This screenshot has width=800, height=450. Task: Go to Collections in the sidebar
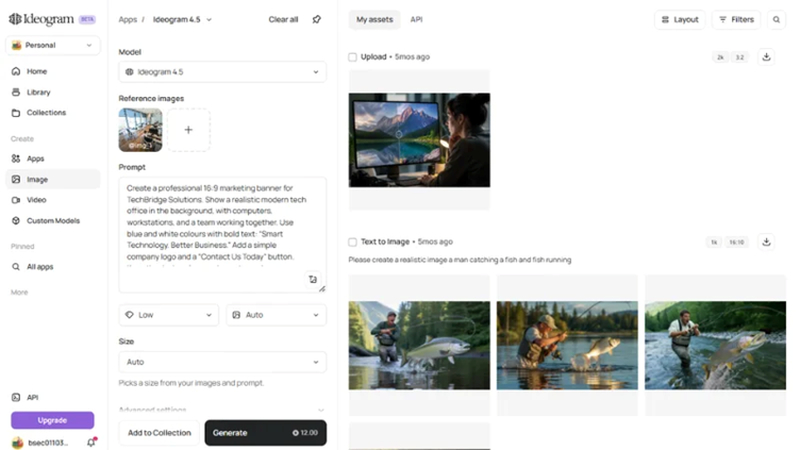coord(46,113)
